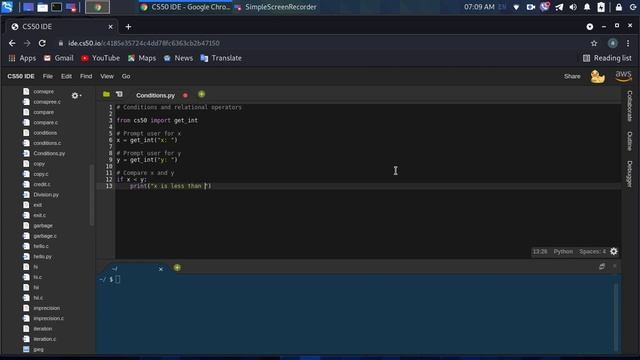Click the network icon in system tray
Screen dimensions: 640x360
pyautogui.click(x=516, y=7)
